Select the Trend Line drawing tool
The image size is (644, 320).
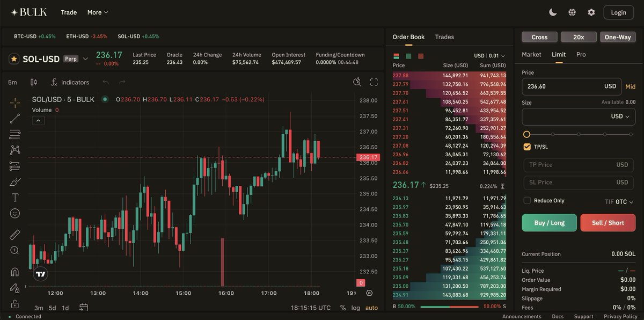tap(14, 118)
